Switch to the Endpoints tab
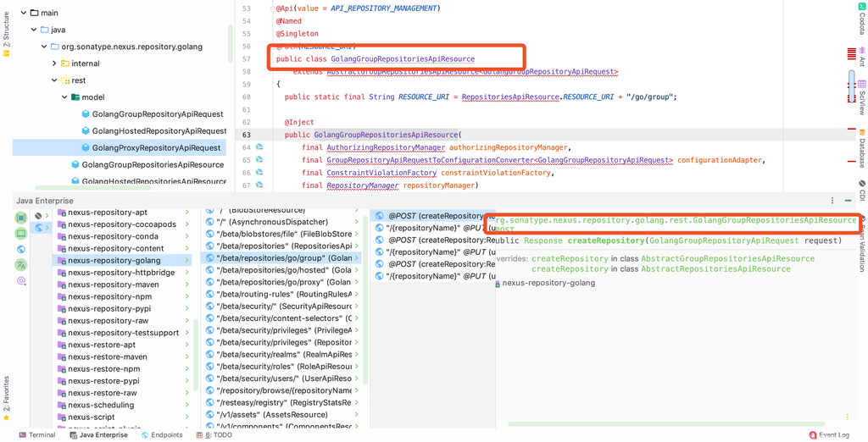The height and width of the screenshot is (442, 868). coord(161,435)
